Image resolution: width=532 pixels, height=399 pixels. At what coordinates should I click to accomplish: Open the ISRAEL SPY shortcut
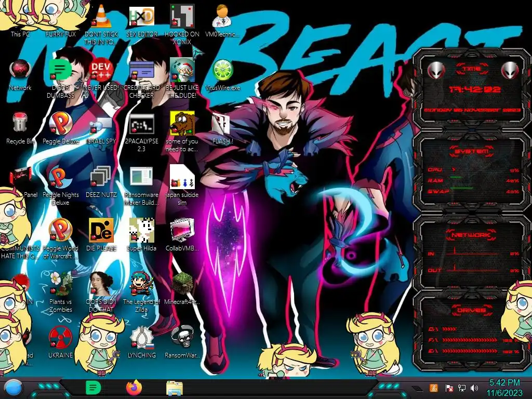click(101, 125)
